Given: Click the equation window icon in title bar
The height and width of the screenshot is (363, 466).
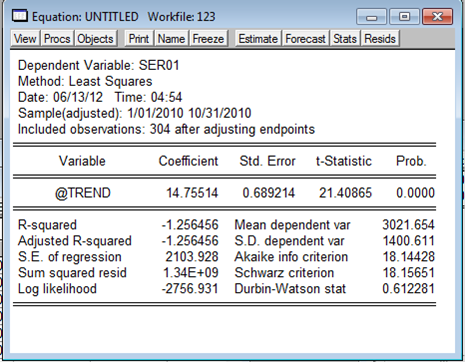Looking at the screenshot, I should click(x=20, y=16).
